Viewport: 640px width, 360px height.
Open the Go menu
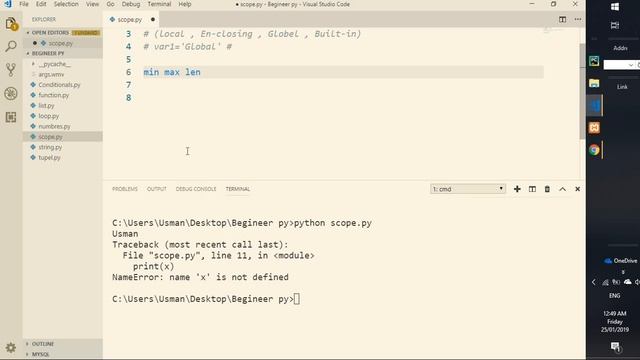(x=111, y=4)
